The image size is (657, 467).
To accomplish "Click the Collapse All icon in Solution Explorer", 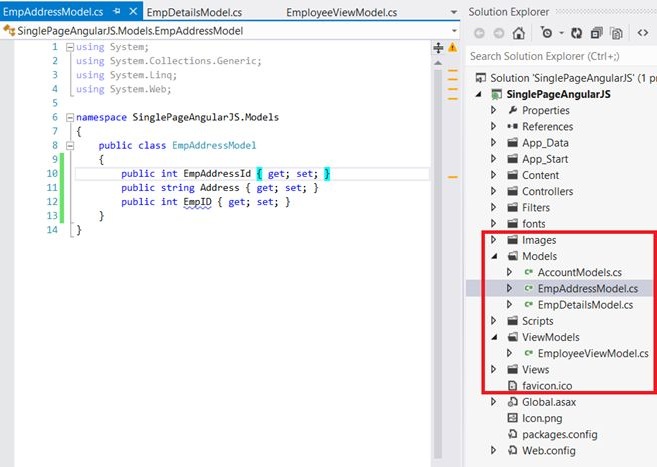I will (596, 33).
